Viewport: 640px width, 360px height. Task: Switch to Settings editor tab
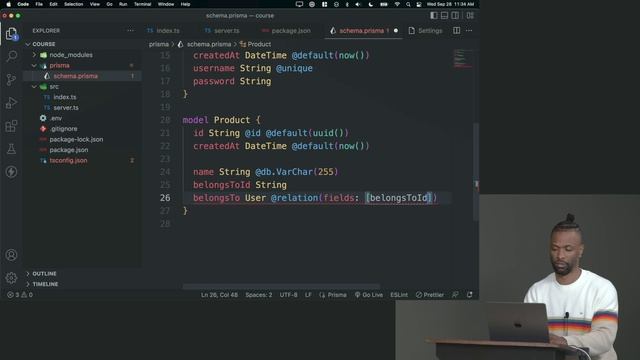425,31
